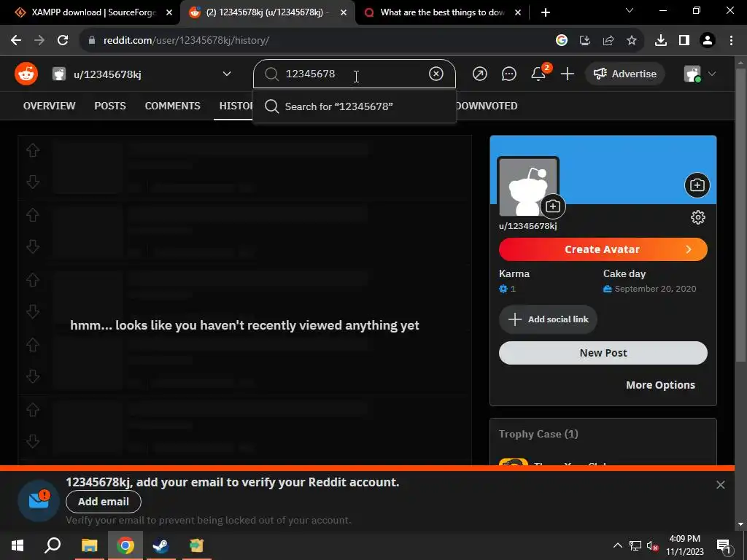Dismiss the email verification banner
The image size is (747, 560).
point(720,485)
